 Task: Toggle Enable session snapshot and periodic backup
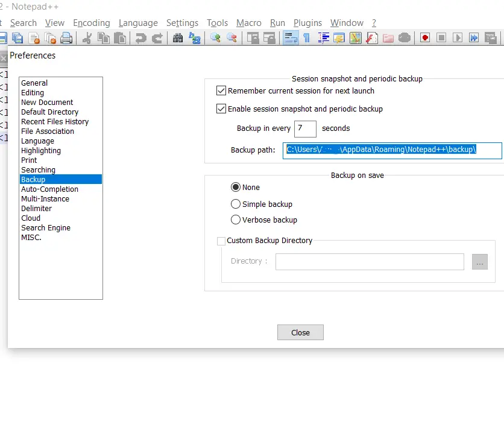221,109
